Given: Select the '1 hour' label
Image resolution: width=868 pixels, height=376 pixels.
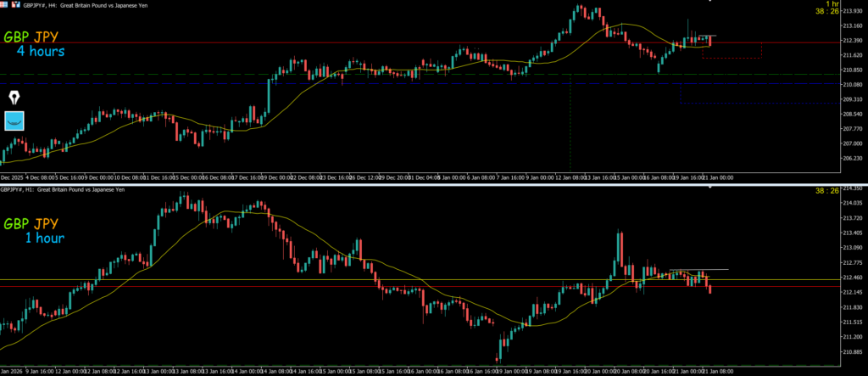Looking at the screenshot, I should [44, 239].
